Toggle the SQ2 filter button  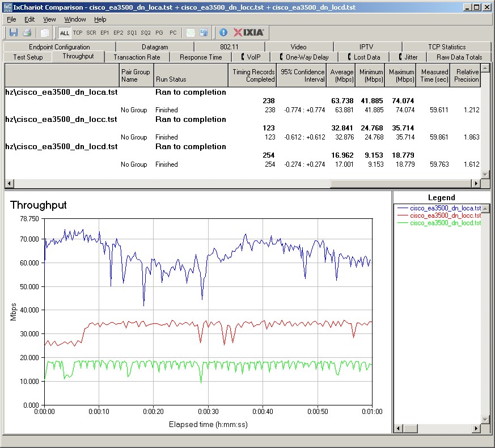click(146, 32)
